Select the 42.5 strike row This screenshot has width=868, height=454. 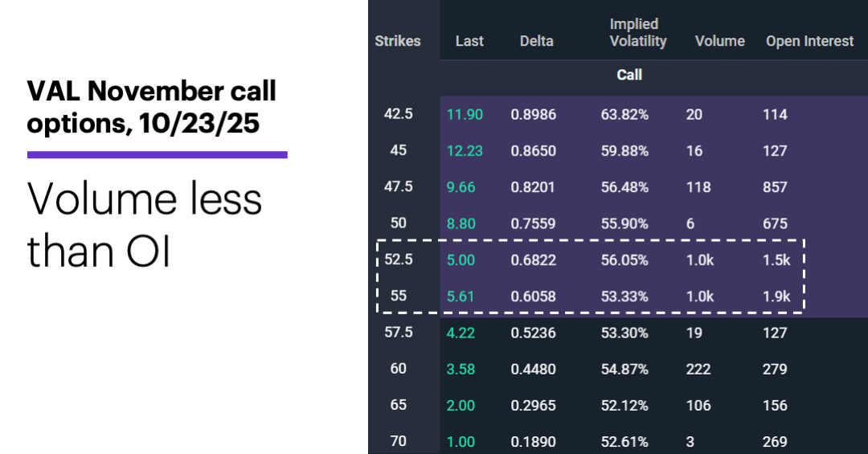click(398, 114)
